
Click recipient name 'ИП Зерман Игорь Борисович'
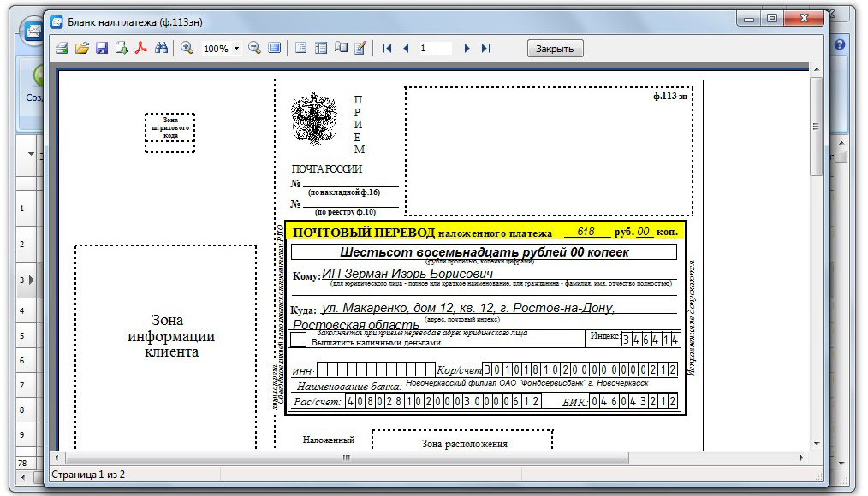coord(407,273)
